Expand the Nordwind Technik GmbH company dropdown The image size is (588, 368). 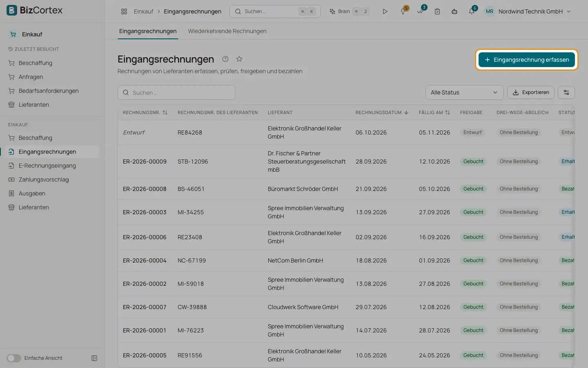click(535, 11)
